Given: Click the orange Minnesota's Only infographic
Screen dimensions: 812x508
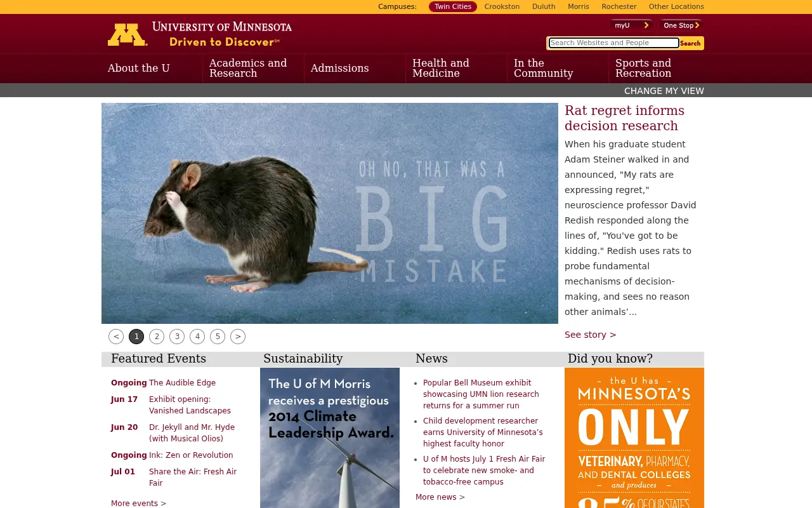Looking at the screenshot, I should point(634,438).
